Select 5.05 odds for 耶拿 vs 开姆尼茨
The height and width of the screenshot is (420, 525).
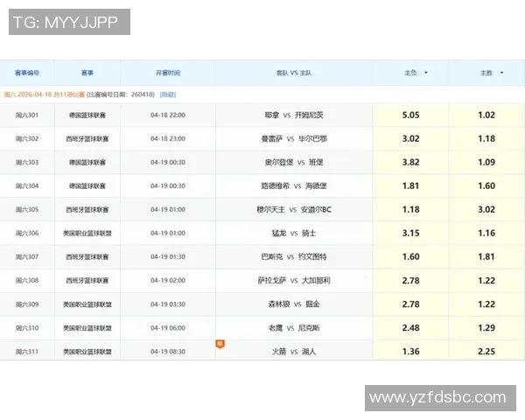411,115
